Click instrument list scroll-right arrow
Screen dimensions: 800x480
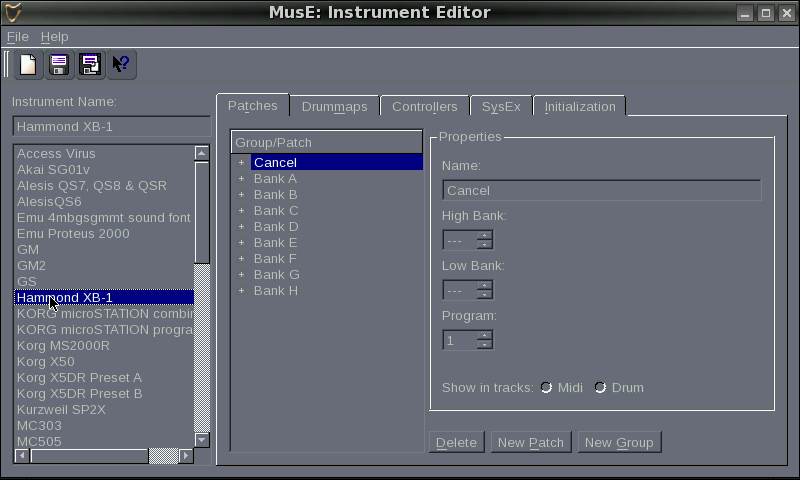tap(186, 456)
